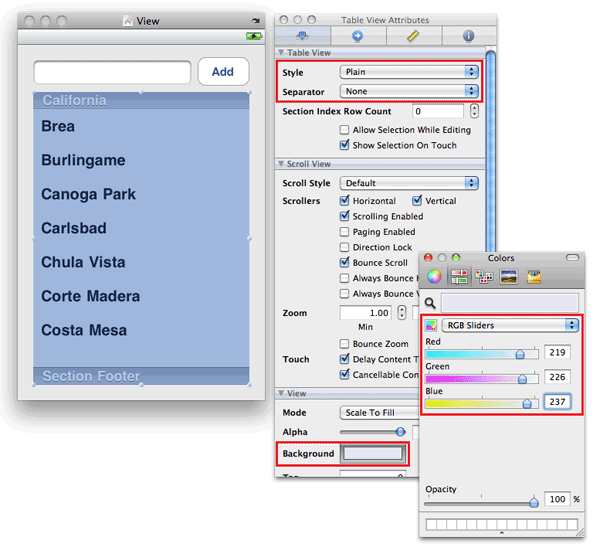The image size is (600, 554).
Task: Toggle the Paging Enabled checkbox
Action: point(345,232)
